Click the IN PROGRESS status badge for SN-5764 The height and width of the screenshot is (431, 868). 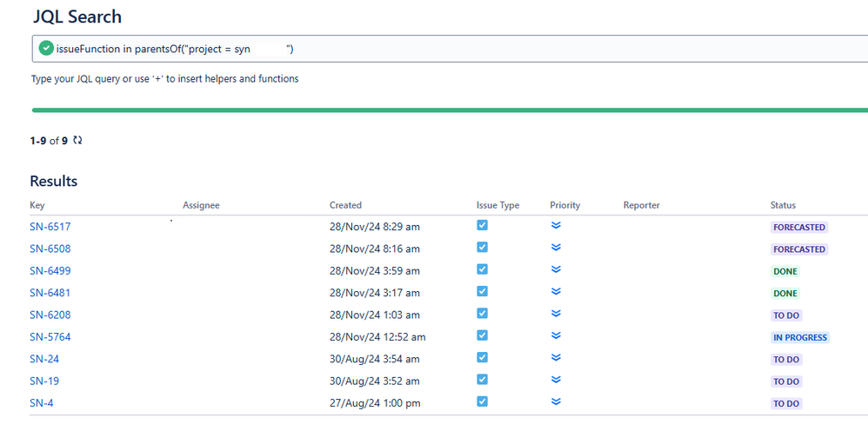pyautogui.click(x=800, y=337)
